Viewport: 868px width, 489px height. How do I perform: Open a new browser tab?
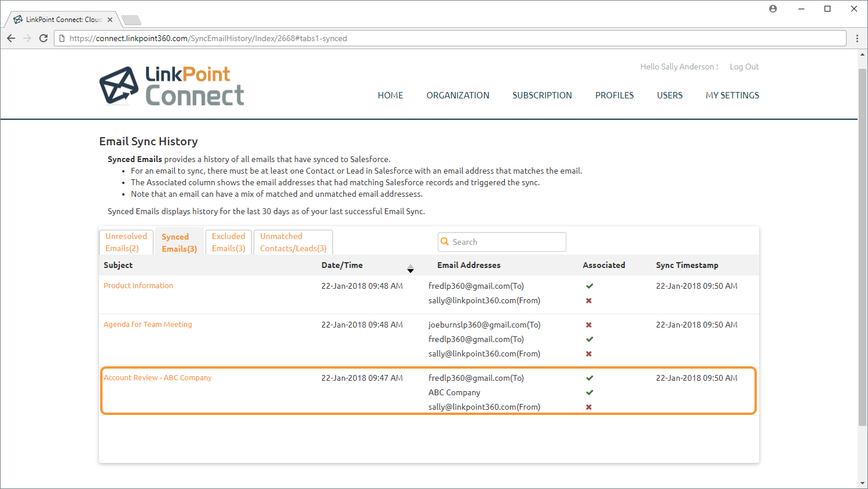tap(131, 20)
